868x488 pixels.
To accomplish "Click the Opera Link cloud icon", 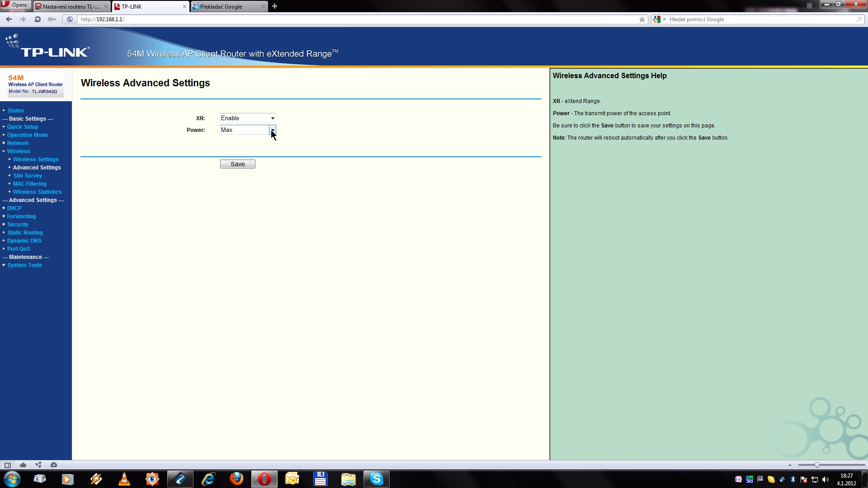I will tap(23, 465).
